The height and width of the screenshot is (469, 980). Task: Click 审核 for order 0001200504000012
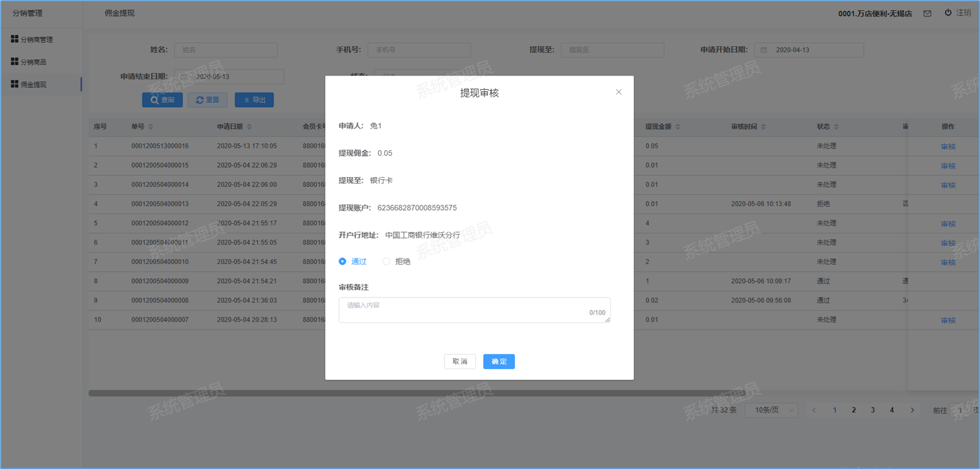coord(948,224)
